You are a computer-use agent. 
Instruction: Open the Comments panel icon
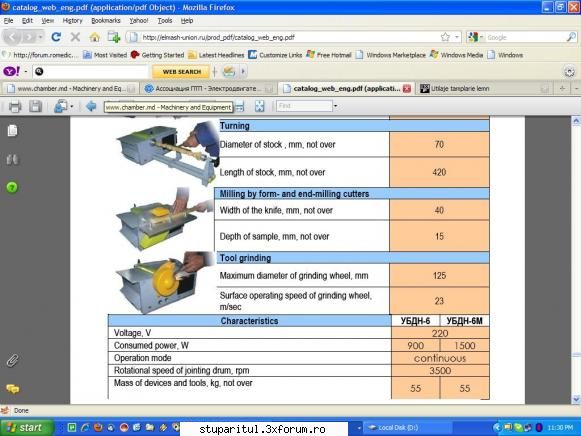tap(13, 389)
